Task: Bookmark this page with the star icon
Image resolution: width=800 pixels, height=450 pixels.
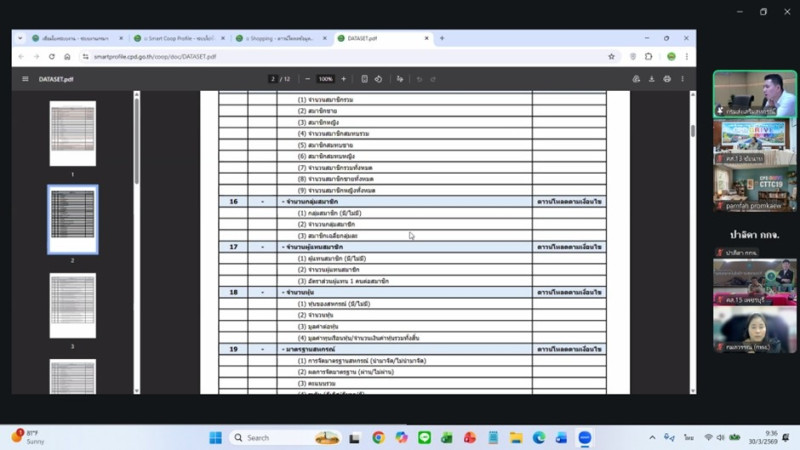Action: click(611, 57)
